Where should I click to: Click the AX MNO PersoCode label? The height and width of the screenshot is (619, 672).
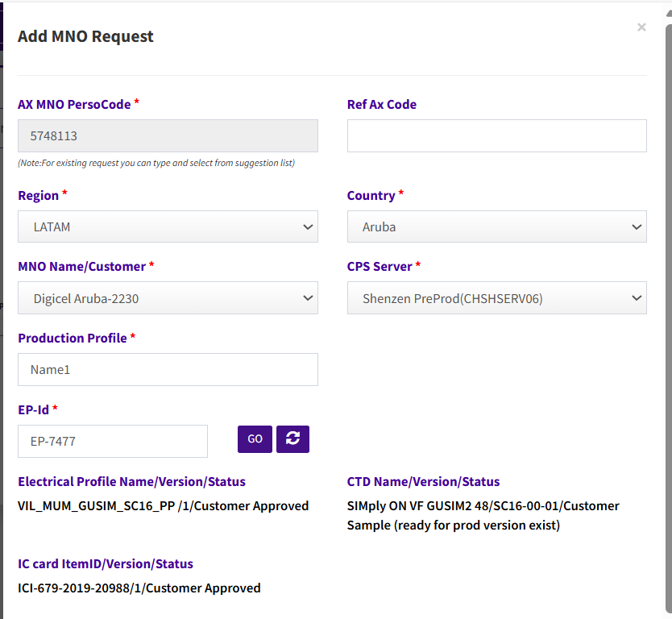coord(74,104)
